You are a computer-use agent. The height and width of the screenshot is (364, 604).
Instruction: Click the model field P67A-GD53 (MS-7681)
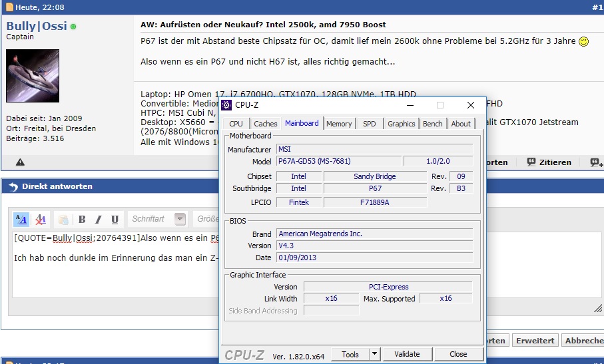tap(338, 161)
